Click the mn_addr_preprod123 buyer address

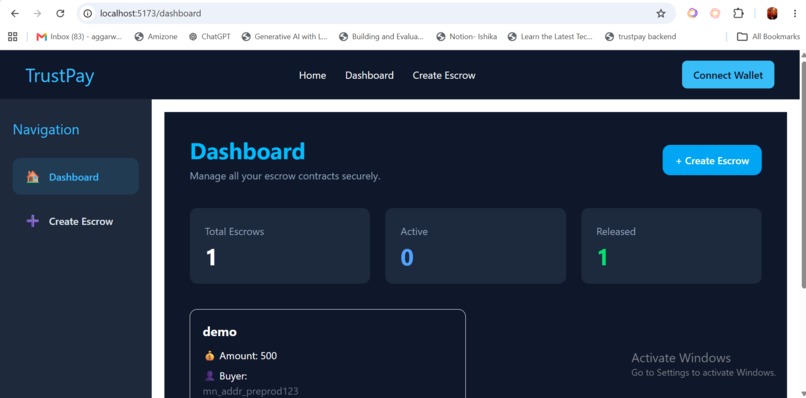(x=251, y=391)
